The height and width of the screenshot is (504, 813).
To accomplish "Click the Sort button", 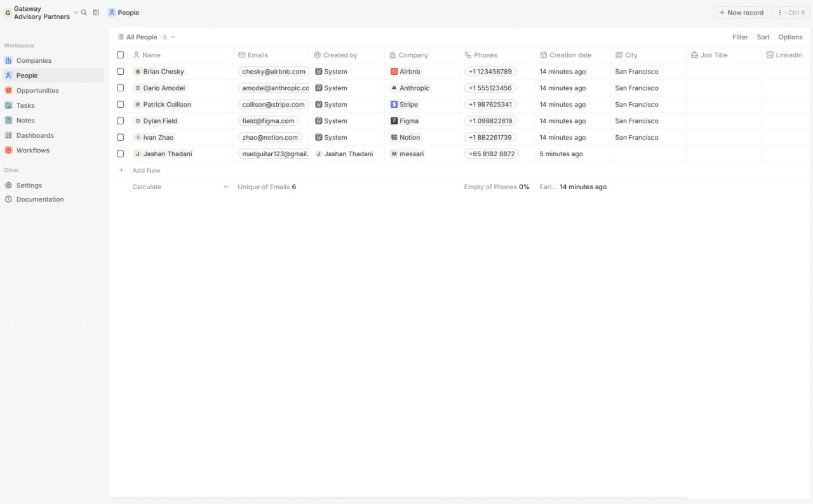I will [x=763, y=37].
